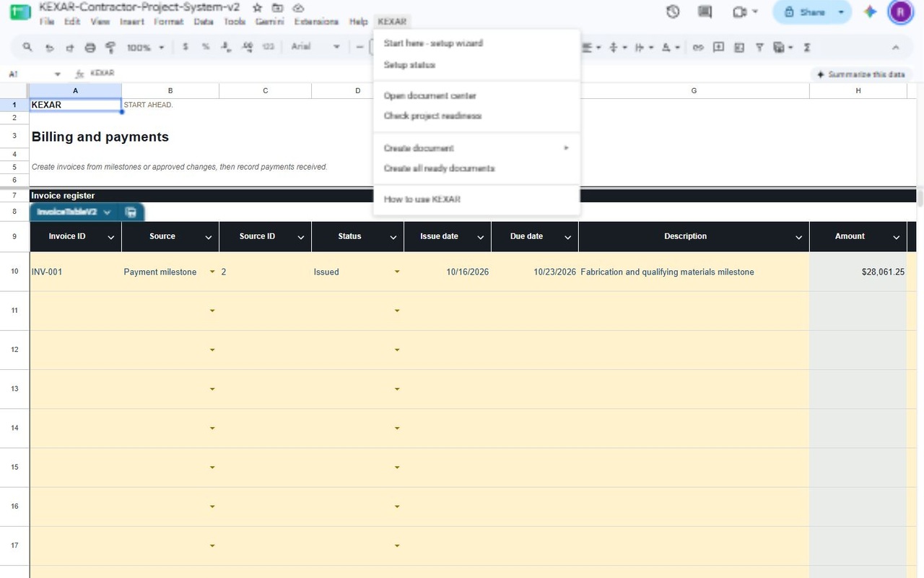924x578 pixels.
Task: Choose Check project readiness
Action: pos(476,116)
